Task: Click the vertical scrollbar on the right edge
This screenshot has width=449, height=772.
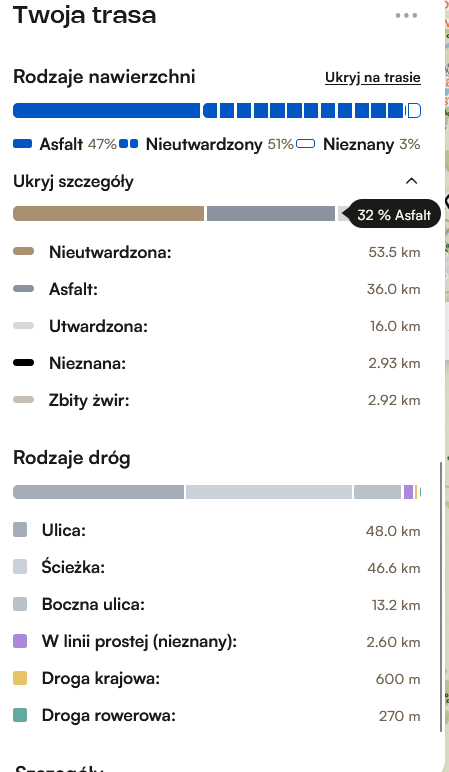Action: pos(441,597)
